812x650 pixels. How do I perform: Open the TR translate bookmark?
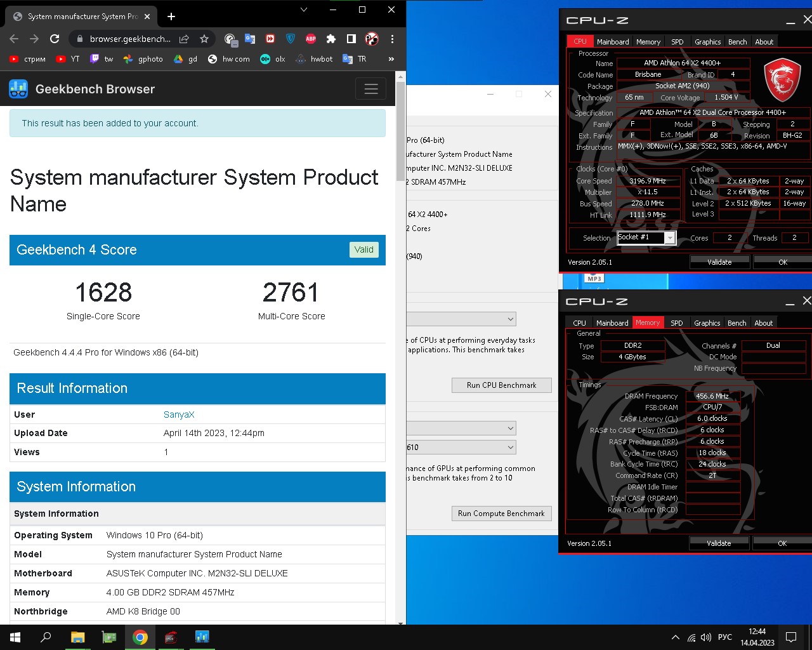pyautogui.click(x=355, y=59)
